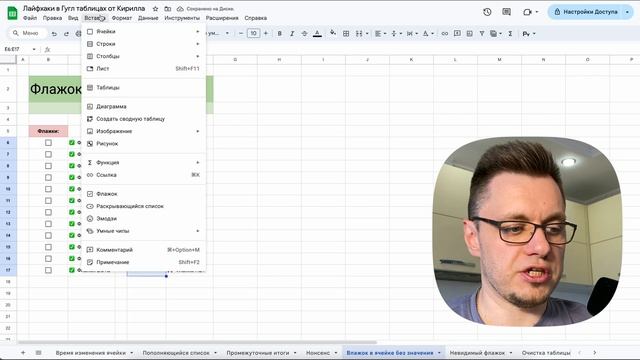This screenshot has width=640, height=360.
Task: Open the comments panel icon
Action: point(507,12)
